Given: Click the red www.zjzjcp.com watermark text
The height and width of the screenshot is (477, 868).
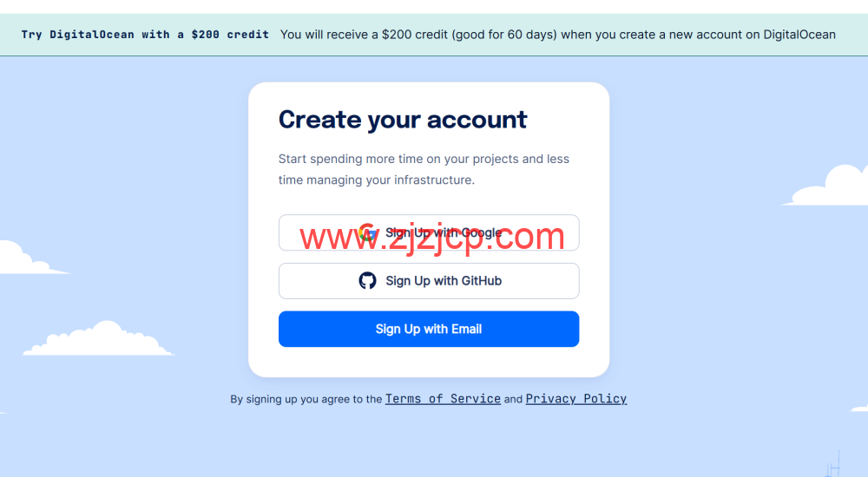Looking at the screenshot, I should click(431, 237).
